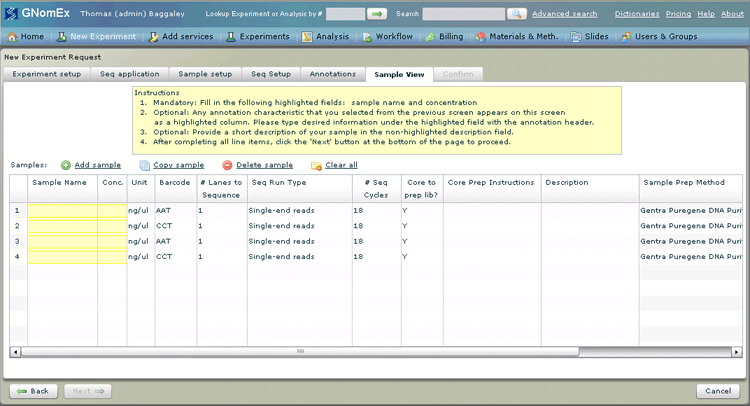
Task: Open the About link
Action: tap(732, 14)
